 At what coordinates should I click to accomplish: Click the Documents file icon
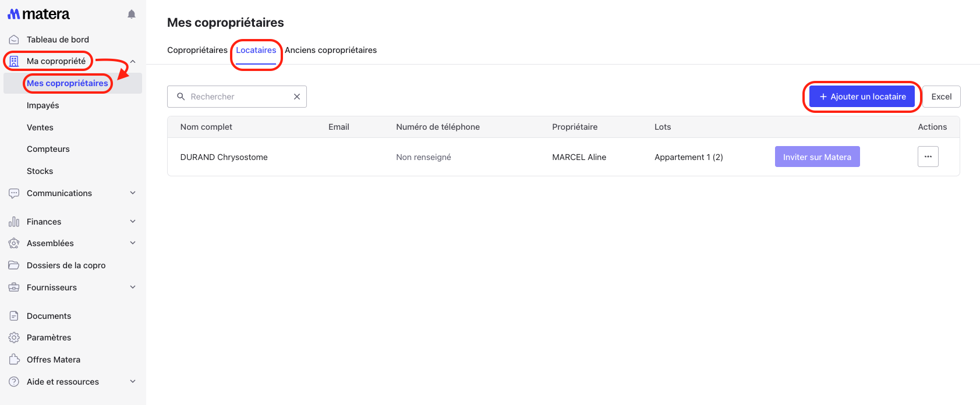pyautogui.click(x=14, y=316)
